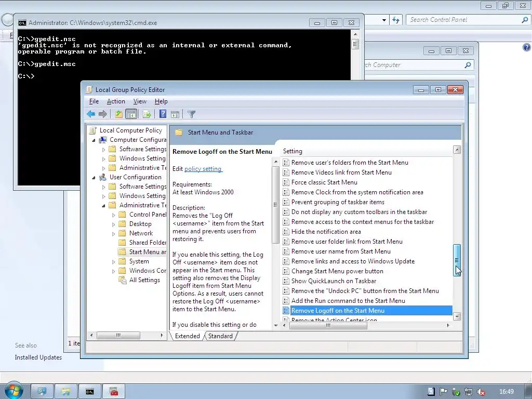
Task: Select Shared Folders tree item
Action: (148, 243)
